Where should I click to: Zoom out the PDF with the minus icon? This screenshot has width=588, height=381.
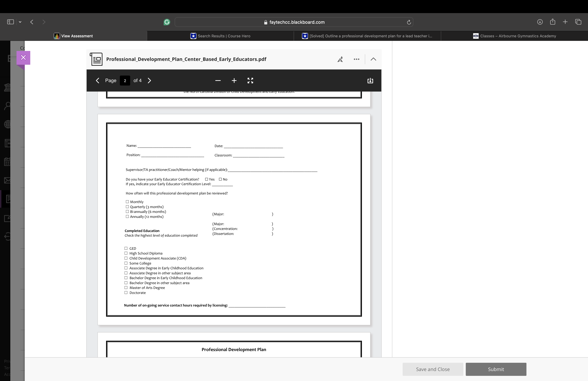[x=218, y=81]
